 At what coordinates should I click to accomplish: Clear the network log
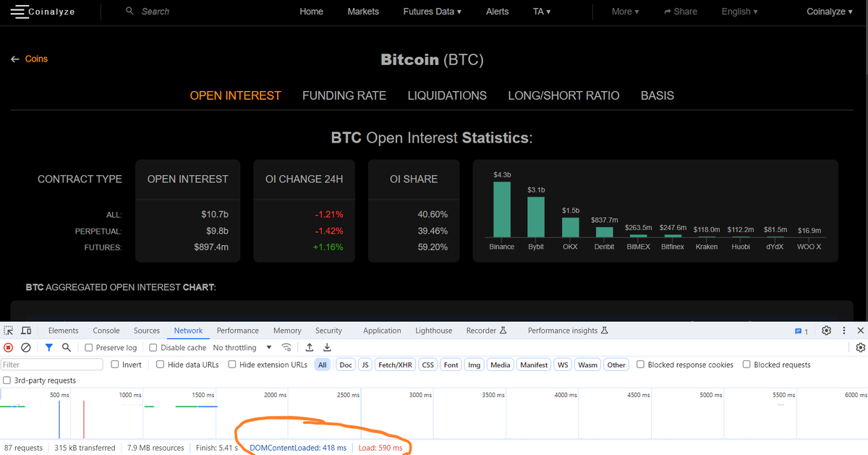coord(25,348)
